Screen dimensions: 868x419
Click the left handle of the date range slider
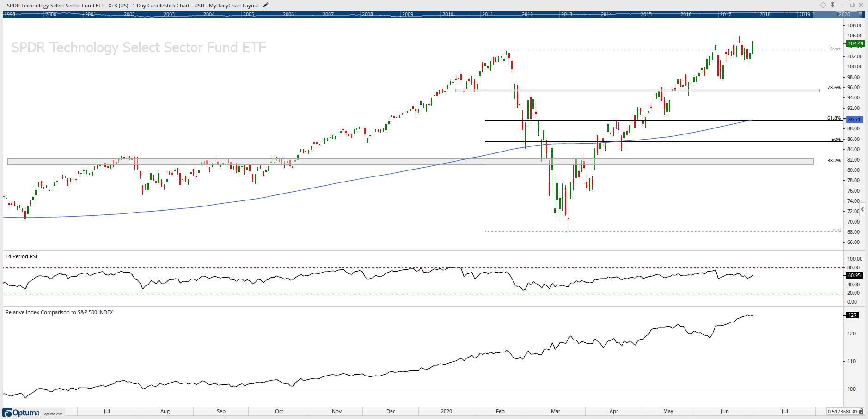[815, 14]
